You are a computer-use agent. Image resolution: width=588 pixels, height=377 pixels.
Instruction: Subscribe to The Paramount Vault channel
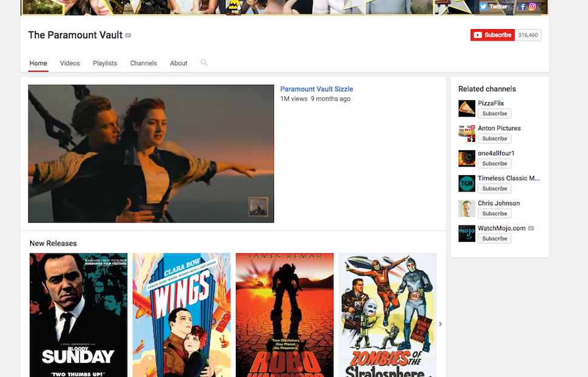coord(492,35)
